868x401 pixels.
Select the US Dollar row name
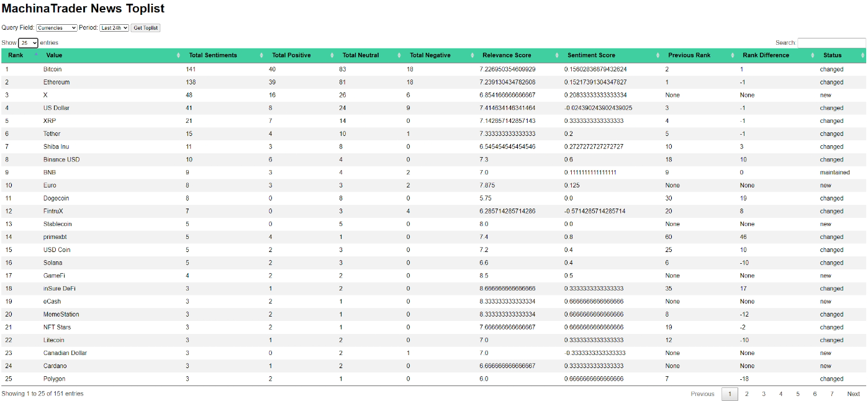click(57, 108)
